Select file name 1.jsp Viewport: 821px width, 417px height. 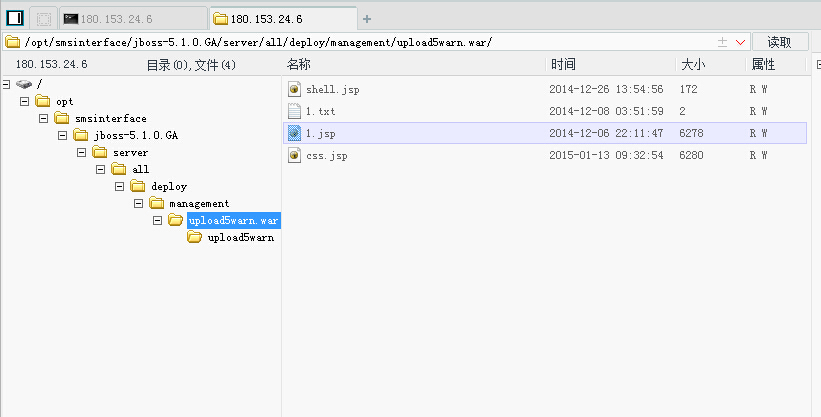point(320,134)
